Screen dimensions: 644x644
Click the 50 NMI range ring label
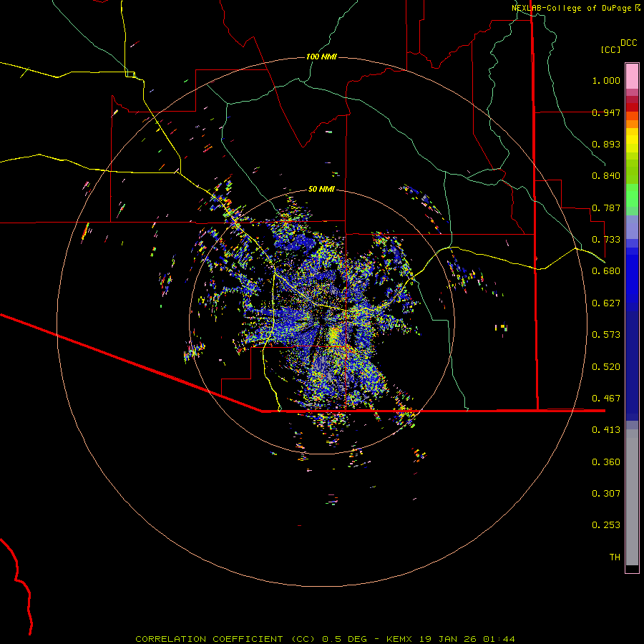(x=321, y=189)
